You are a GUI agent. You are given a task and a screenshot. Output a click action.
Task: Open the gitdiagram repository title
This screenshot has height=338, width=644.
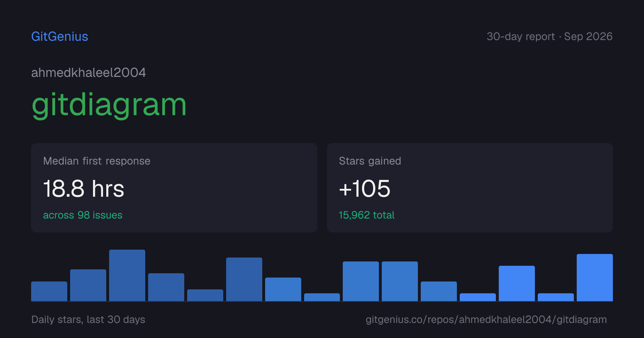[109, 105]
